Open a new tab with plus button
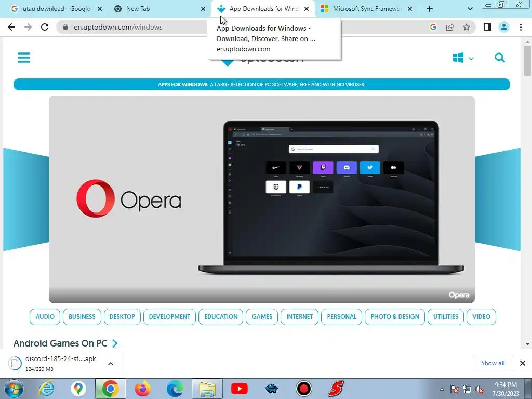This screenshot has width=532, height=399. pyautogui.click(x=430, y=9)
